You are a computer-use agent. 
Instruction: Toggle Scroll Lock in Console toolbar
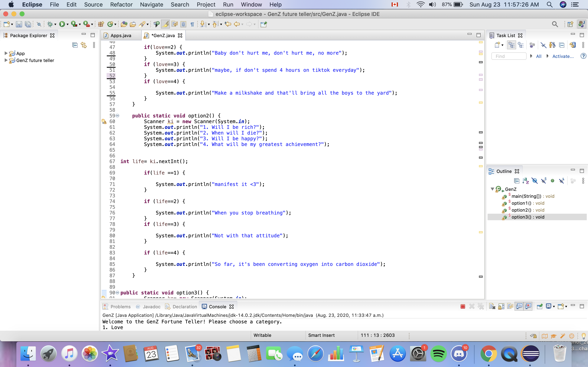[501, 306]
